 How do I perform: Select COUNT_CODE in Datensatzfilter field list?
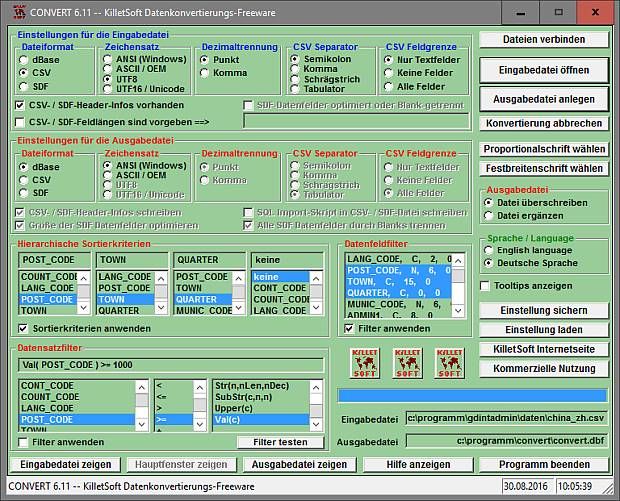(77, 397)
